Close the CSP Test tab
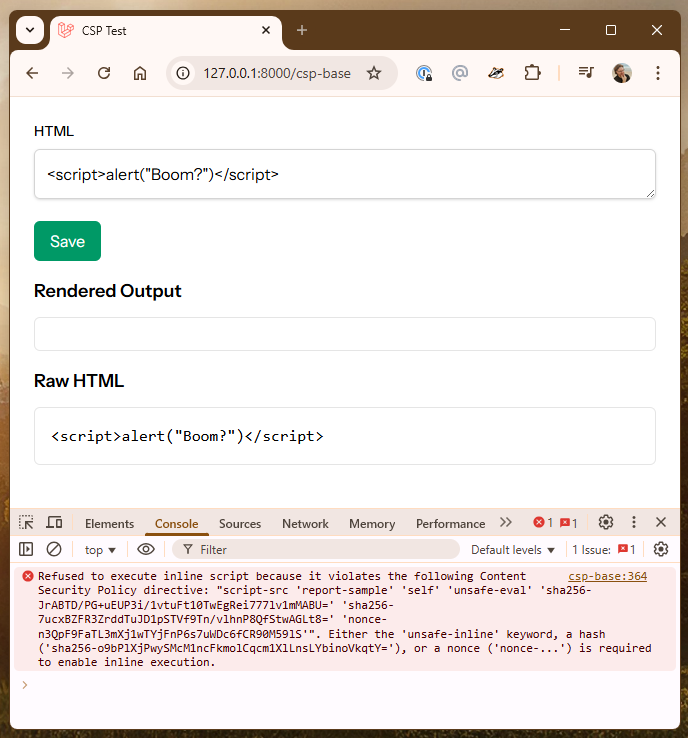The width and height of the screenshot is (688, 738). tap(266, 30)
